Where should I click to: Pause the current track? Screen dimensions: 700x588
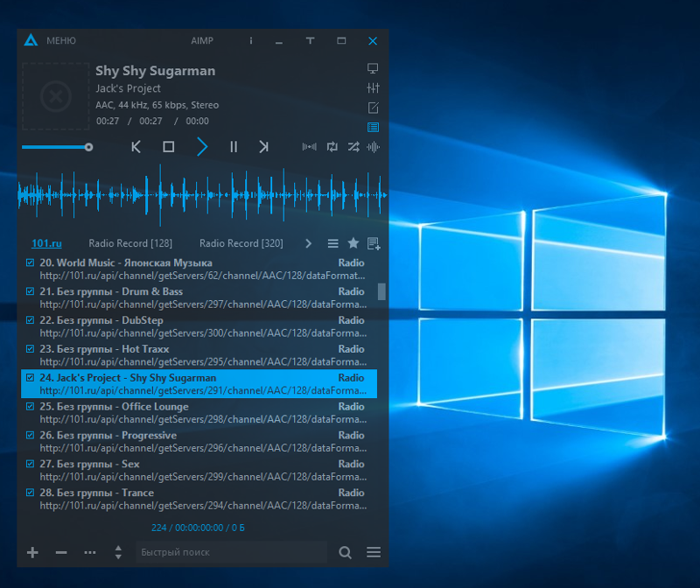[x=234, y=147]
